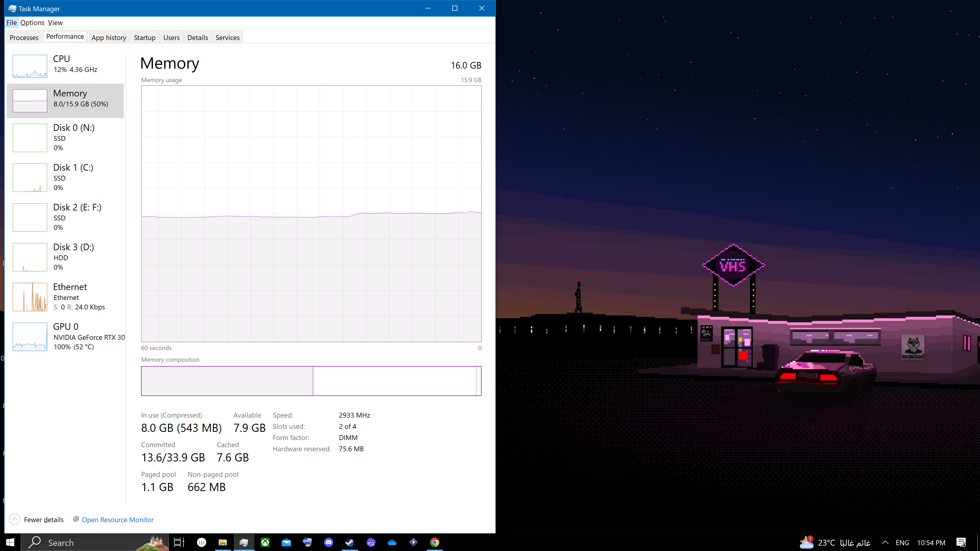980x551 pixels.
Task: Open the File menu
Action: coord(11,22)
